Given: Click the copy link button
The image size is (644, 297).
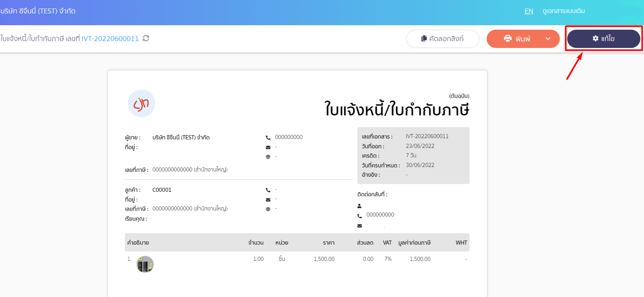Looking at the screenshot, I should (442, 39).
